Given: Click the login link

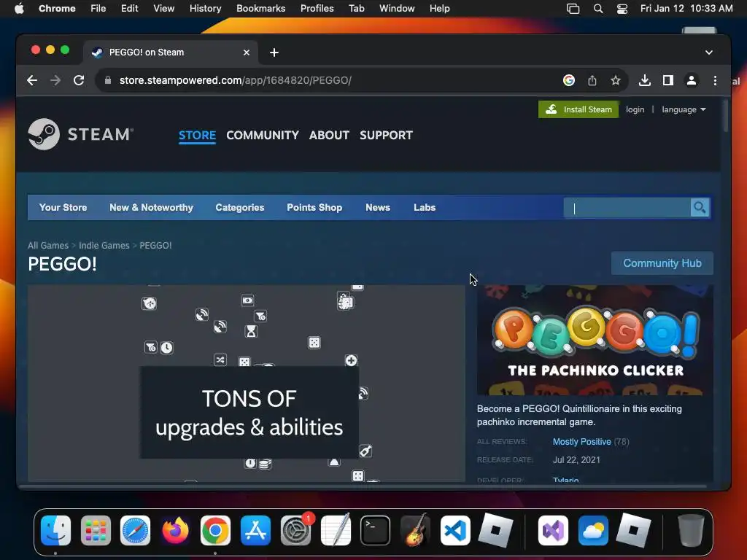Looking at the screenshot, I should click(x=635, y=109).
